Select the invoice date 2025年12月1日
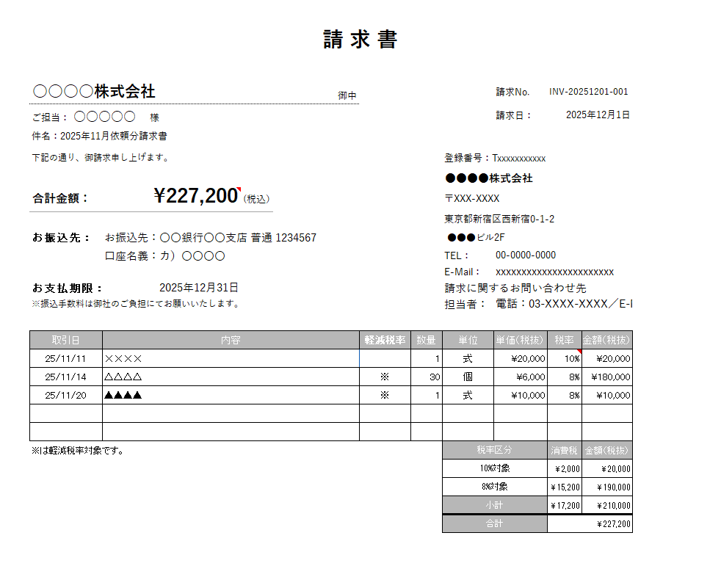This screenshot has width=721, height=588. (597, 115)
